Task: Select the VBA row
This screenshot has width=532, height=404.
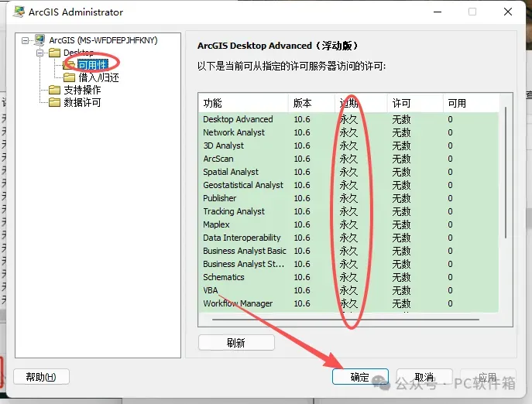Action: [x=348, y=290]
